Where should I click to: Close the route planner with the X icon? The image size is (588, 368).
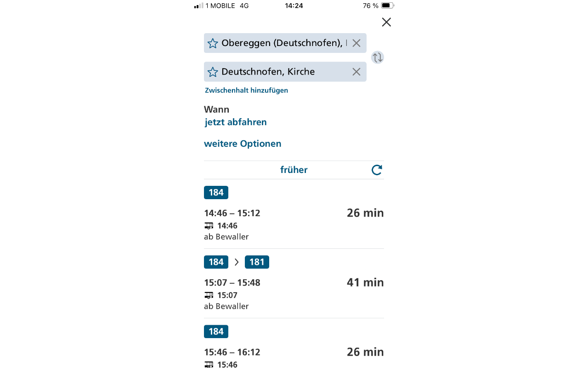coord(386,22)
